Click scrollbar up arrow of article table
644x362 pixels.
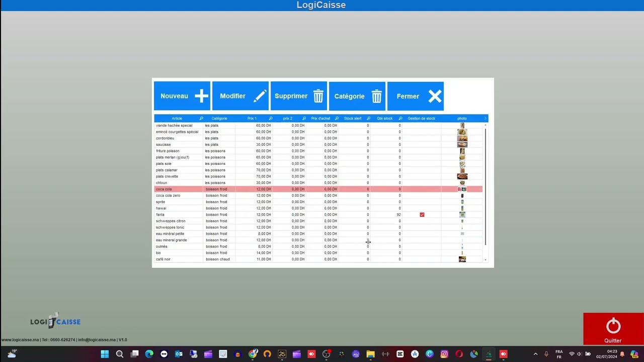point(486,125)
